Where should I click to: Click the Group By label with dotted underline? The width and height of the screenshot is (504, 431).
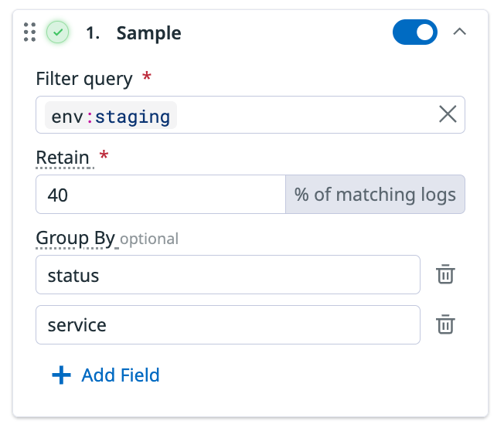[x=75, y=237]
